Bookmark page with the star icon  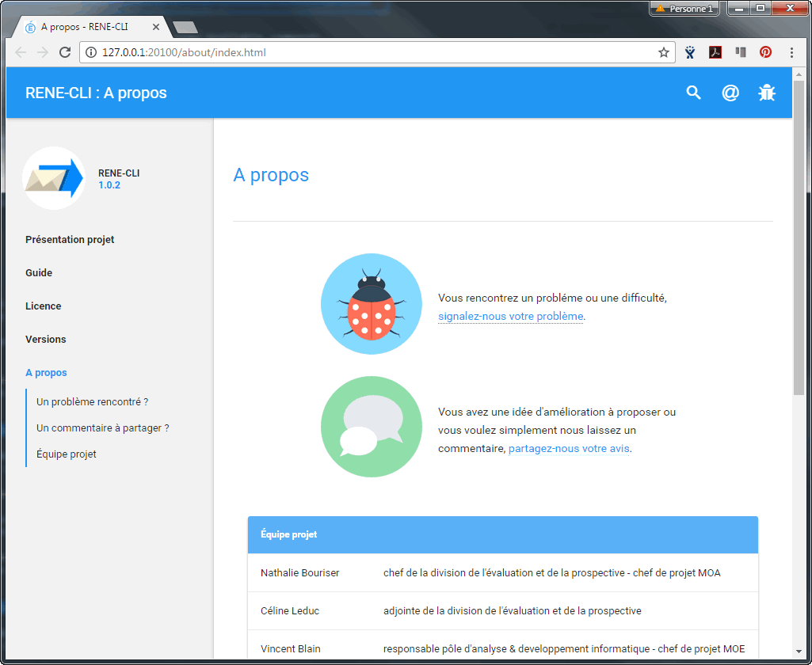pyautogui.click(x=664, y=53)
